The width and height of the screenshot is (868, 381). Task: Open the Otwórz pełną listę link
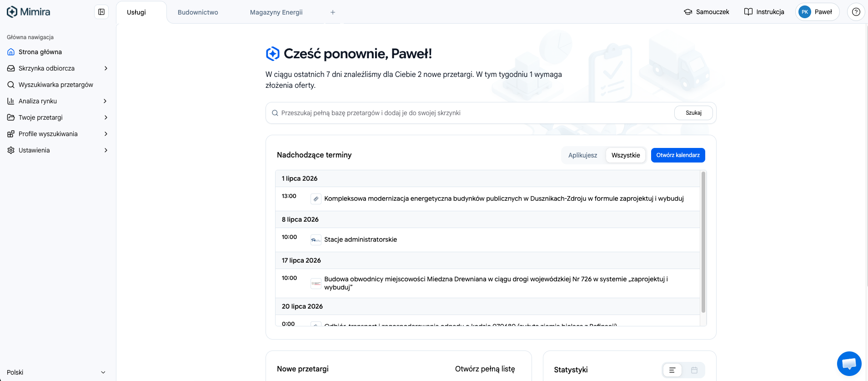[x=485, y=369]
